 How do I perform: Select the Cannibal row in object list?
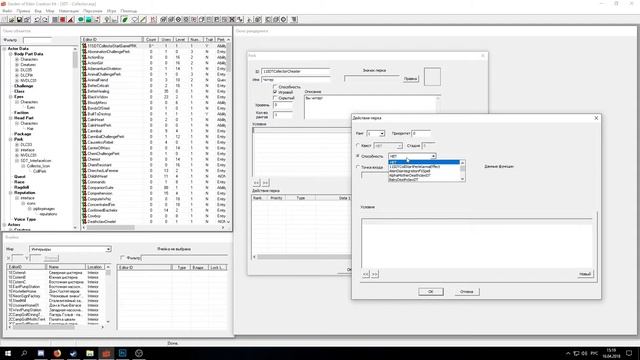pos(154,131)
